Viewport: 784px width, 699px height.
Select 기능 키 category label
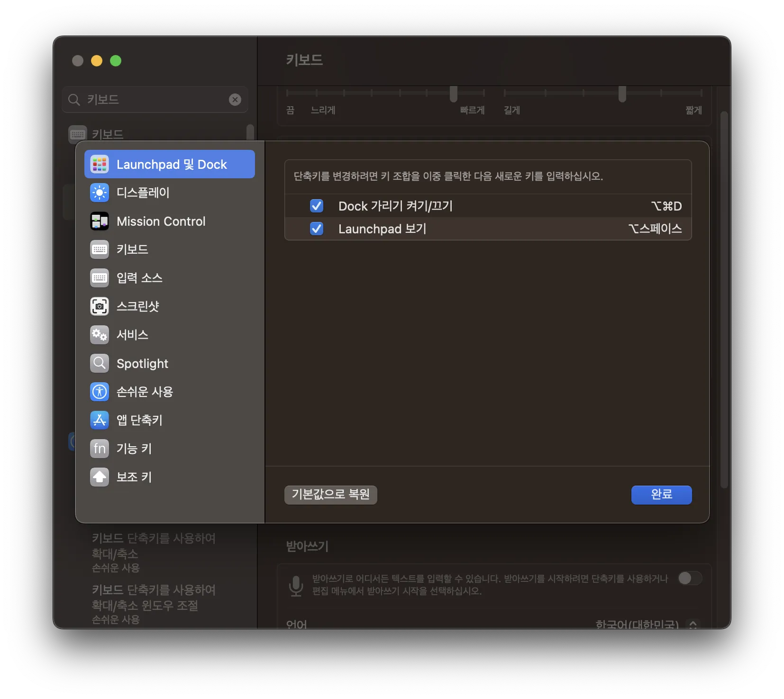pos(134,449)
